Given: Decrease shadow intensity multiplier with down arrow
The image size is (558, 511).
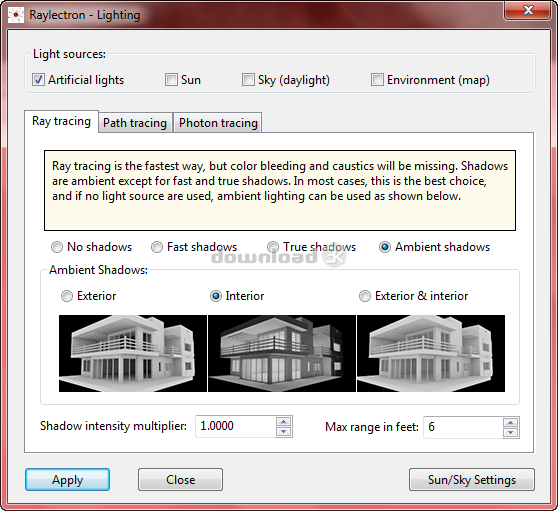Looking at the screenshot, I should click(x=284, y=432).
